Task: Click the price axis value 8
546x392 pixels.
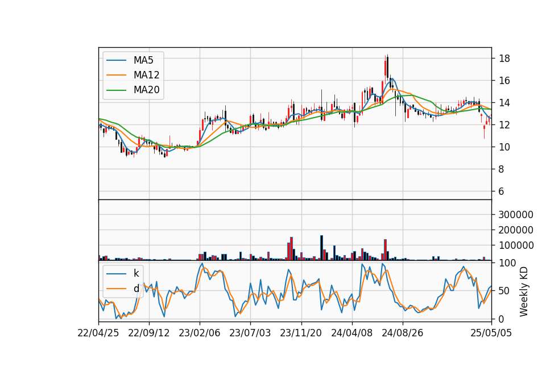Action: (502, 169)
